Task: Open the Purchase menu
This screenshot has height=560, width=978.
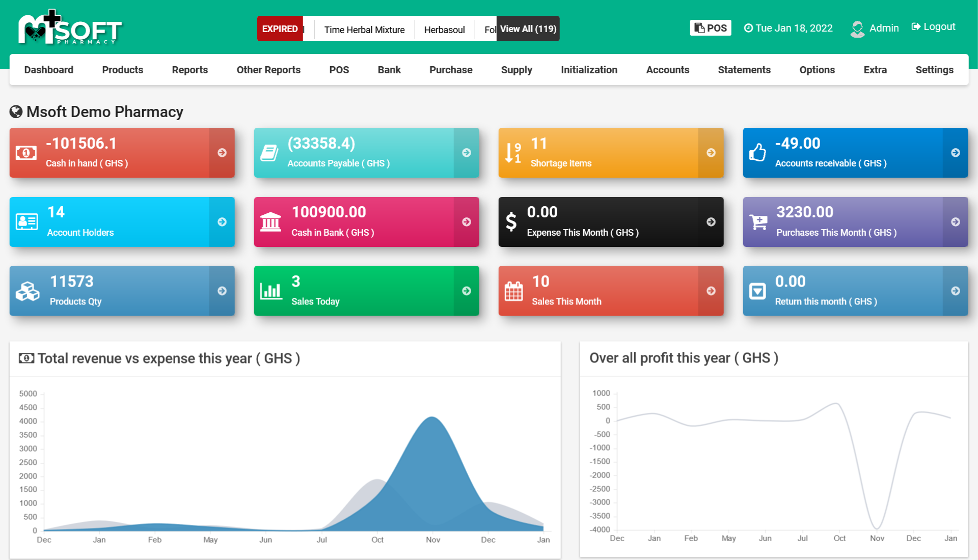Action: point(451,70)
